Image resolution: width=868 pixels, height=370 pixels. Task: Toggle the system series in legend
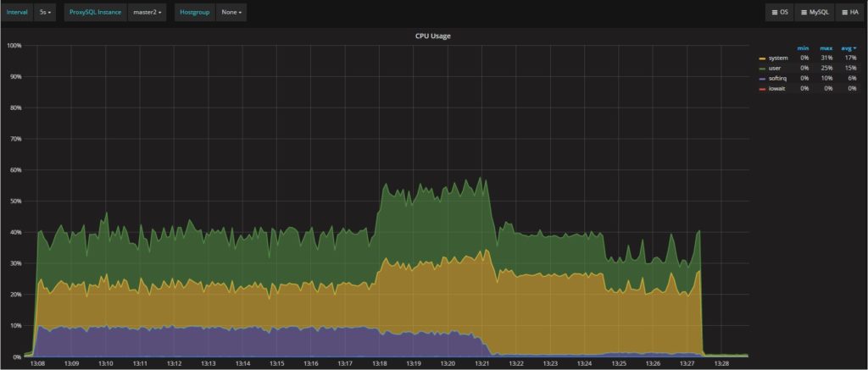coord(778,58)
